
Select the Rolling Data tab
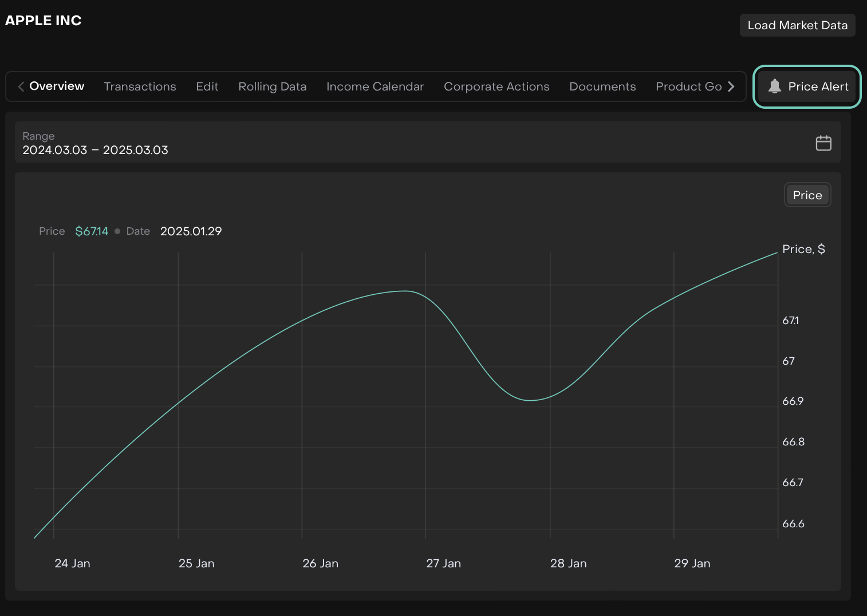[272, 86]
